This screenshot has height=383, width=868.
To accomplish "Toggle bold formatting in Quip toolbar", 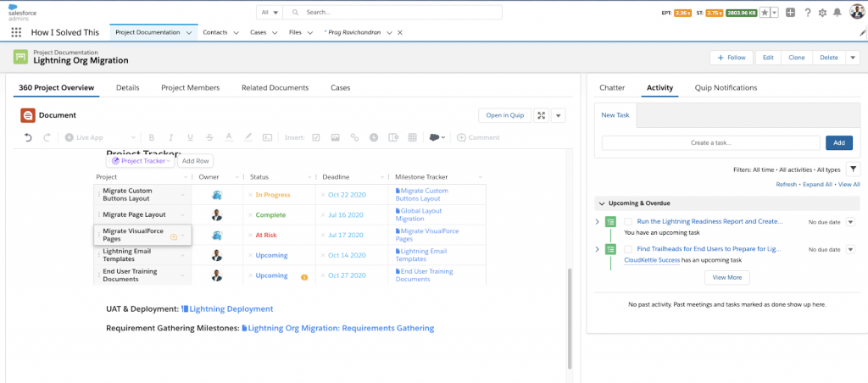I will coord(152,137).
